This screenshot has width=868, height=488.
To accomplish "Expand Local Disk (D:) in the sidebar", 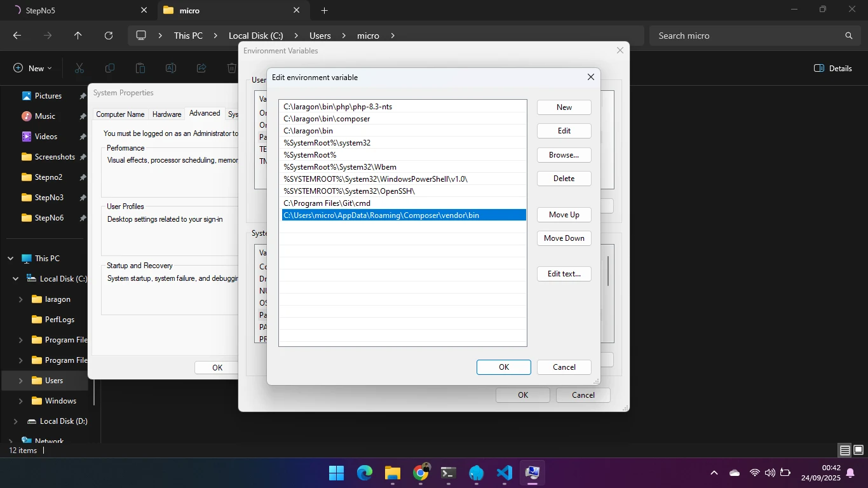I will (16, 421).
